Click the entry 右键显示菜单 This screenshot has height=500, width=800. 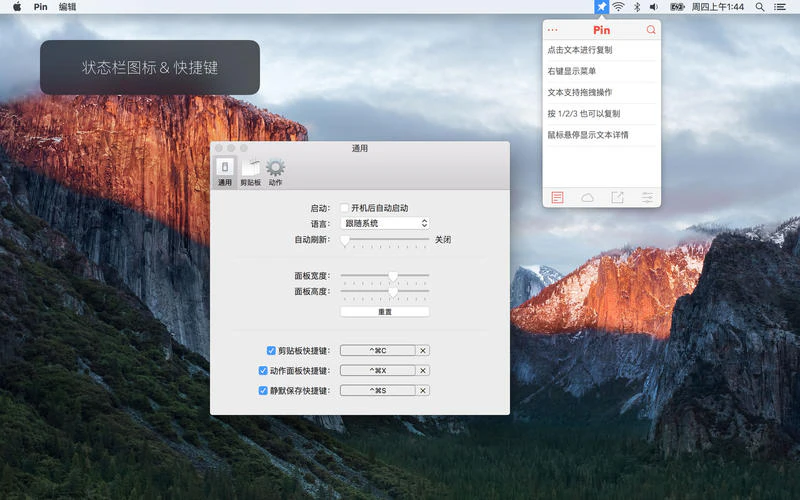pyautogui.click(x=602, y=71)
